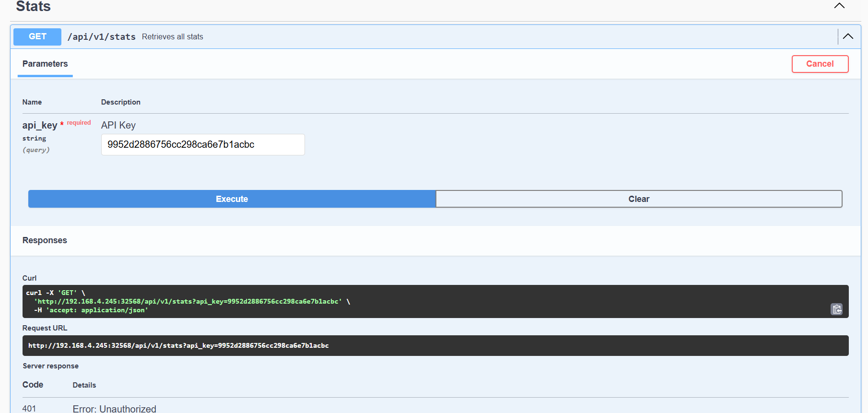Click the Details column header
Viewport: 868px width, 413px height.
tap(84, 385)
